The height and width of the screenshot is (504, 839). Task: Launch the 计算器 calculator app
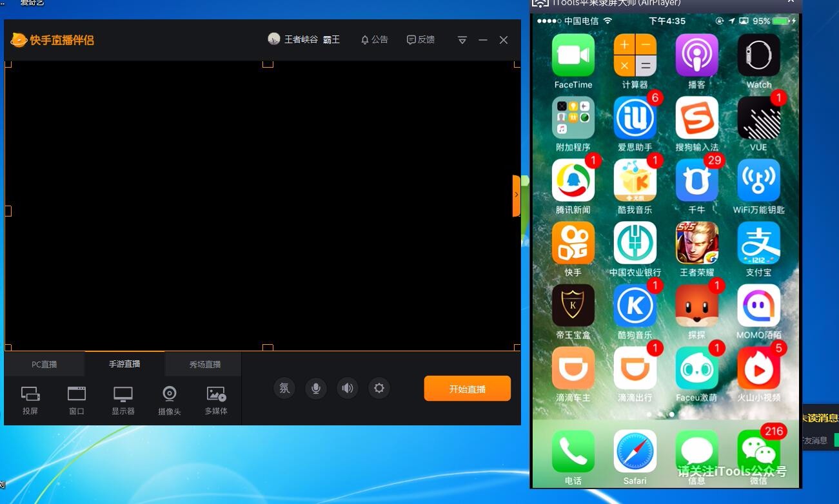click(x=635, y=55)
